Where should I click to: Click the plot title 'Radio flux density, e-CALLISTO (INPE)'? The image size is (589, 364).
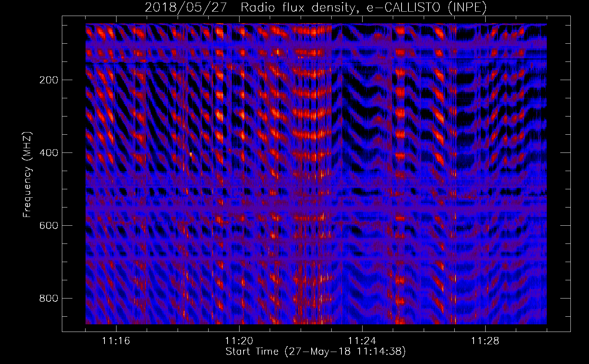click(364, 7)
